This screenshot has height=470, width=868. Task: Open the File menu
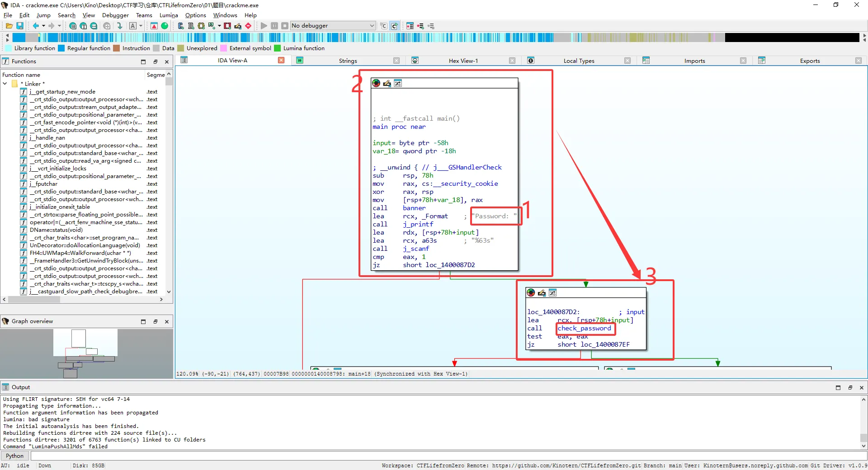tap(8, 15)
